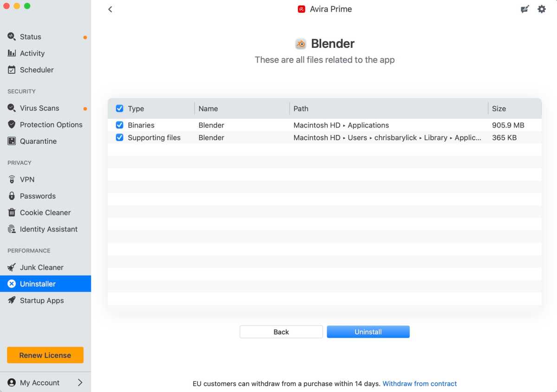The width and height of the screenshot is (557, 392).
Task: Click the Blender name in Binaries row
Action: coord(211,125)
